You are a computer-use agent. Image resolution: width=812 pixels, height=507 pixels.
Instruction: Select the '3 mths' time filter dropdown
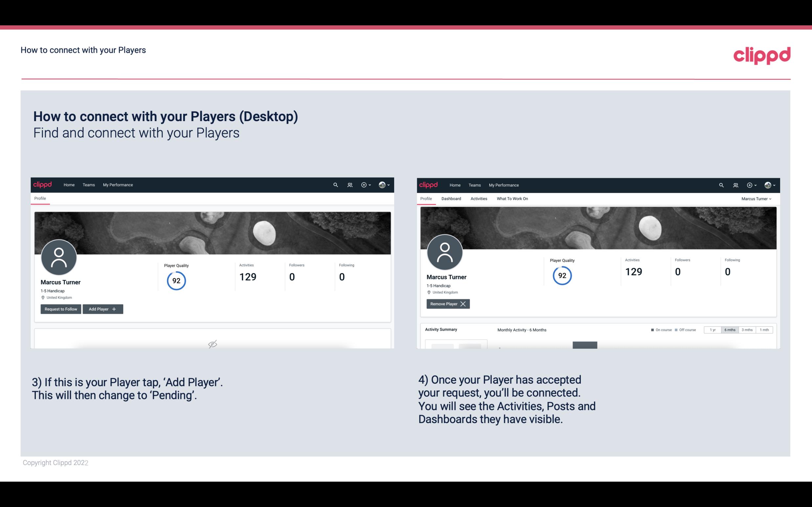tap(748, 329)
